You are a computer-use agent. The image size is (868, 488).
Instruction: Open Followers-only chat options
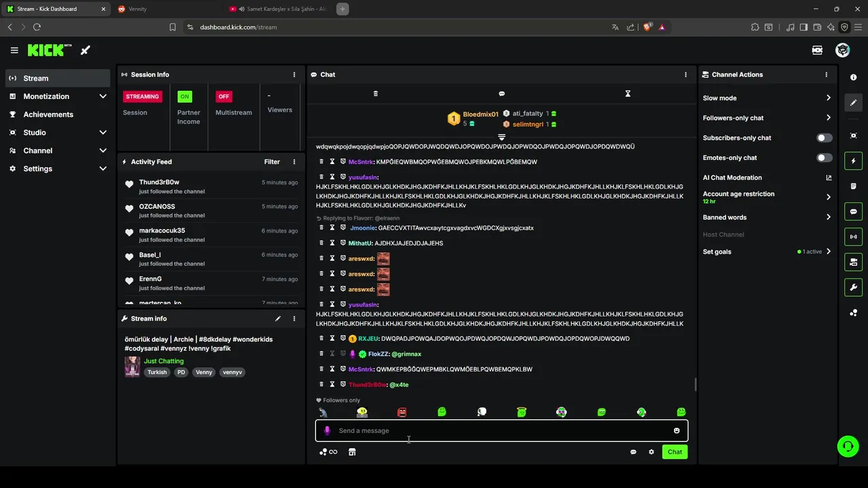pos(767,118)
